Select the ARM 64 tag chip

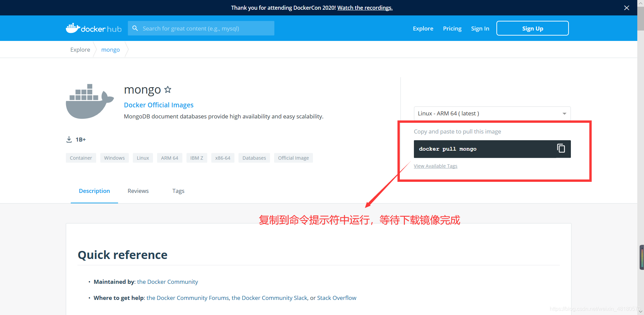pyautogui.click(x=170, y=158)
